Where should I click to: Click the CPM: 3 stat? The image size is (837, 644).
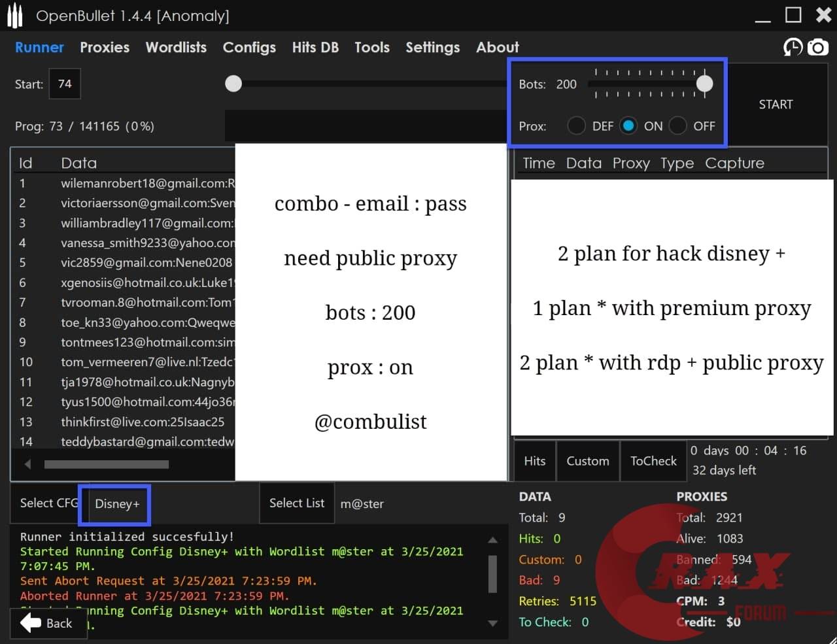point(700,601)
